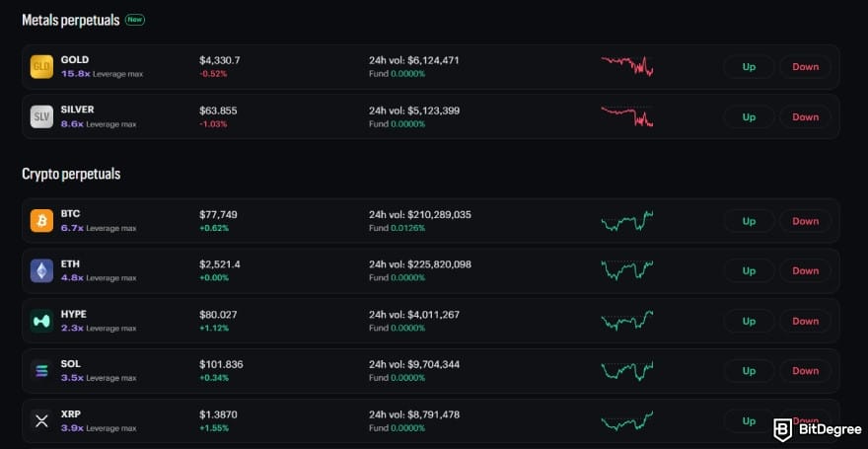868x449 pixels.
Task: Click the Crypto perpetuals heading
Action: pos(71,174)
